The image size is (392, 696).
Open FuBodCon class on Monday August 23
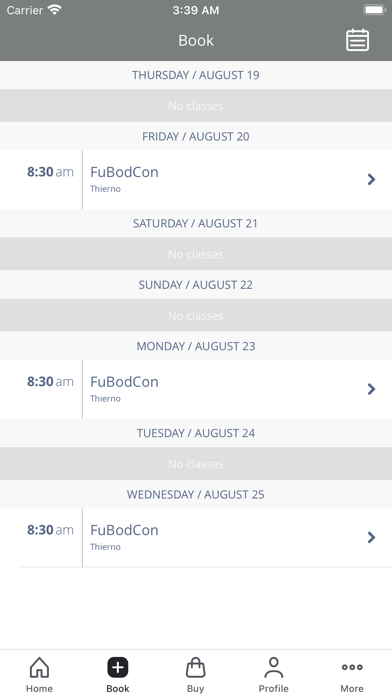coord(196,389)
